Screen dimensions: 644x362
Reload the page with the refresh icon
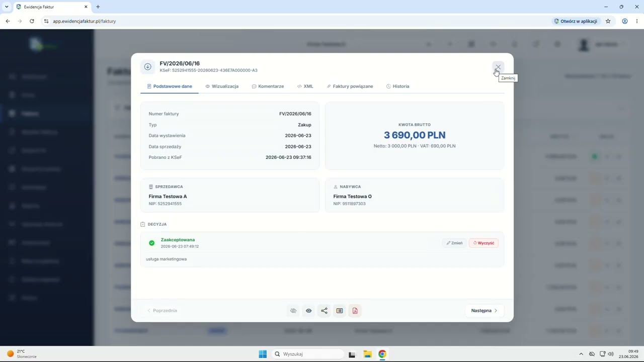(x=32, y=21)
